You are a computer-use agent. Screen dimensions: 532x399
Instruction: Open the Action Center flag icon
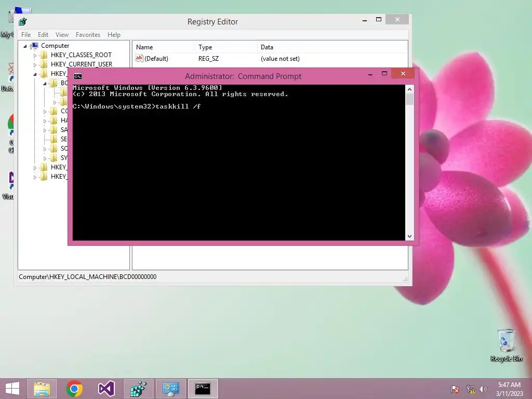click(455, 389)
